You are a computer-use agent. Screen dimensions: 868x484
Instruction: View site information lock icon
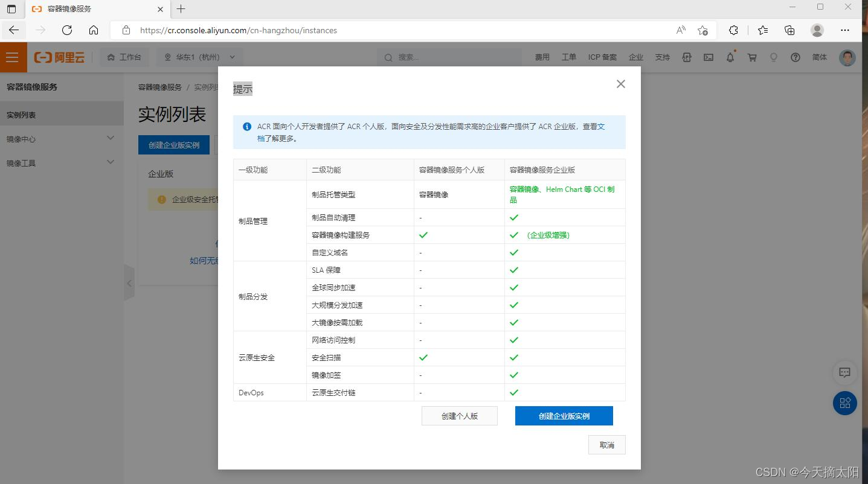pos(126,30)
